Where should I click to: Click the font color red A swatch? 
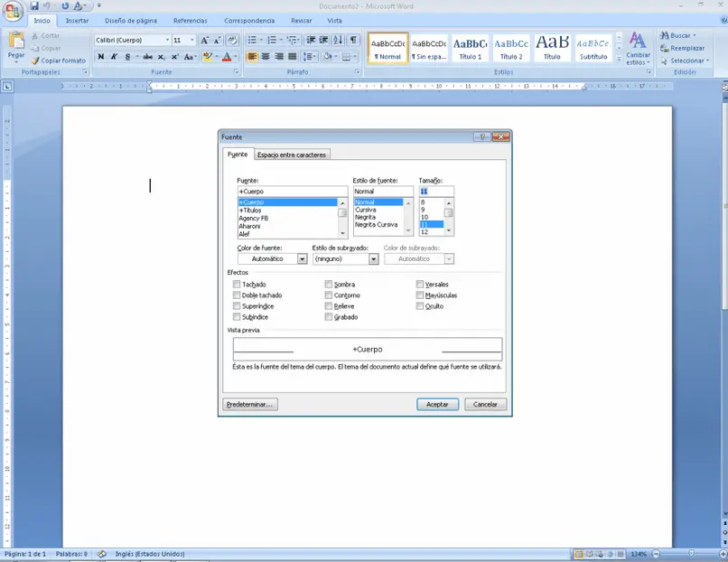pos(227,57)
